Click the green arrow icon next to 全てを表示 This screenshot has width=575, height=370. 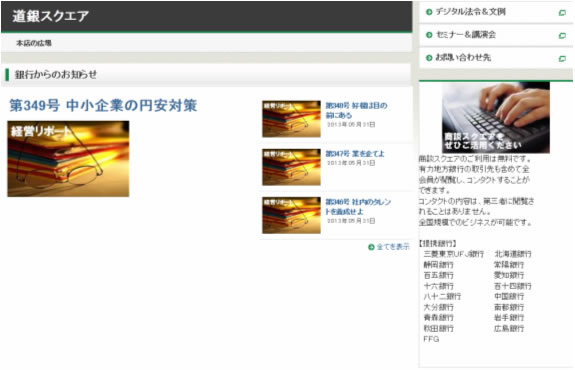coord(371,247)
